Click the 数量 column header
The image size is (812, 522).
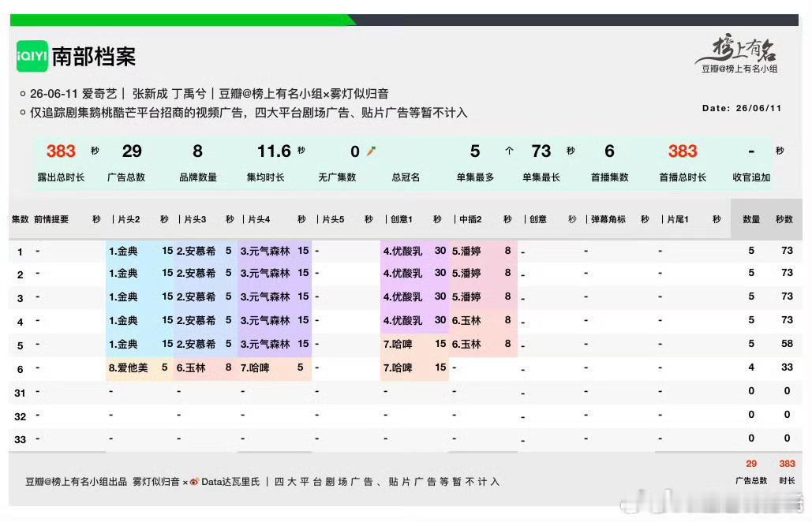click(x=751, y=219)
